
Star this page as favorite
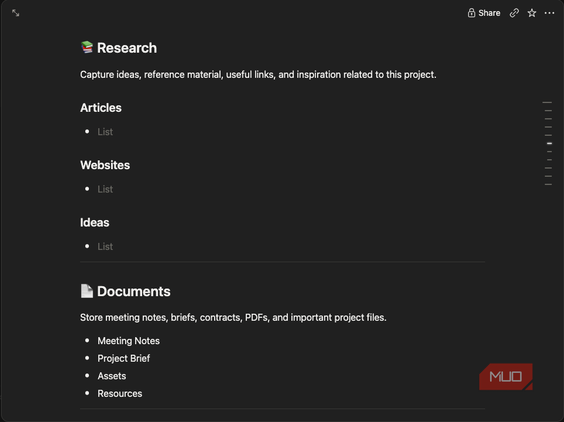(x=532, y=13)
